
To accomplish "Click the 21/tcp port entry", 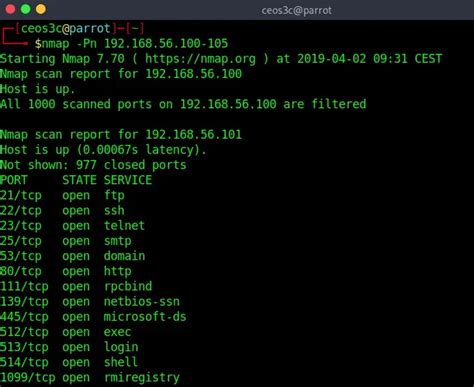I will point(21,195).
